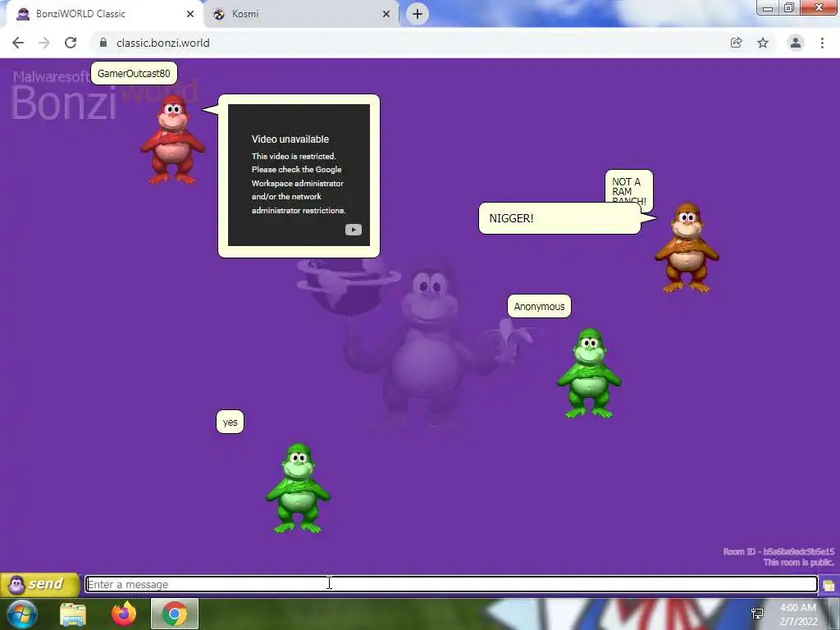Open the Chrome profile menu
Viewport: 840px width, 630px height.
[x=796, y=43]
